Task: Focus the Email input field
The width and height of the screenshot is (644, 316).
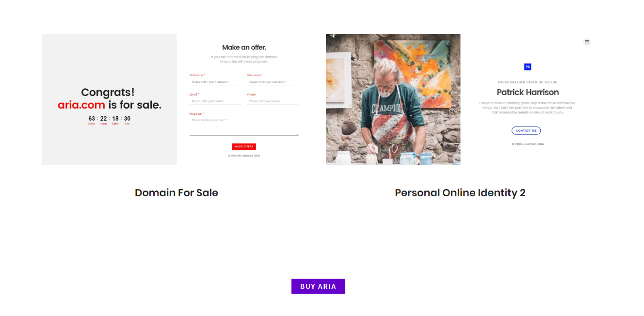Action: tap(215, 101)
